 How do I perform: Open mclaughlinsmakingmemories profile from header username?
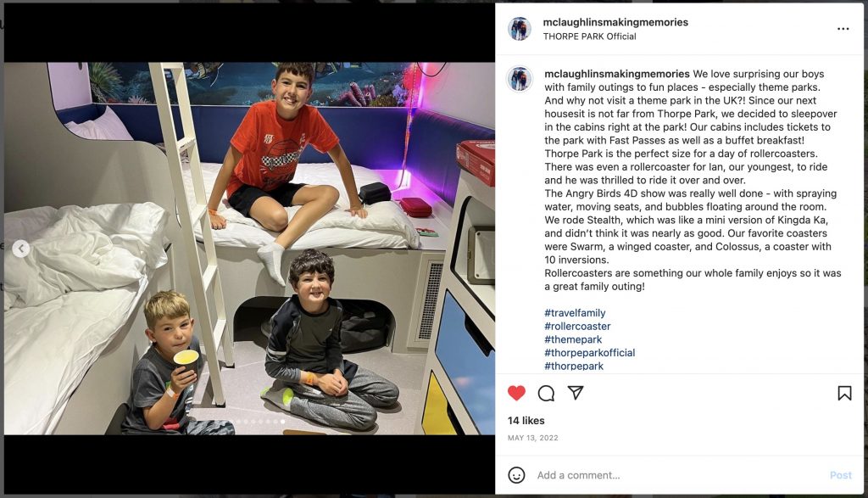[615, 22]
